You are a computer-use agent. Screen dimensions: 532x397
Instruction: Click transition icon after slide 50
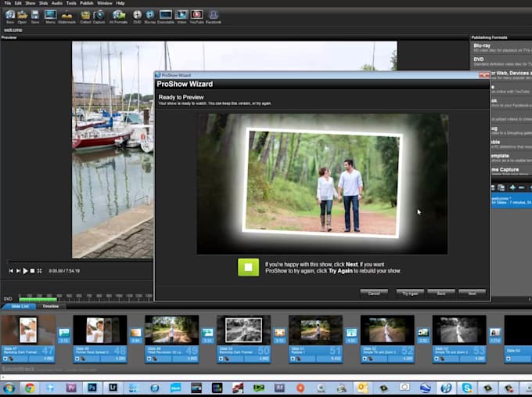pyautogui.click(x=279, y=333)
